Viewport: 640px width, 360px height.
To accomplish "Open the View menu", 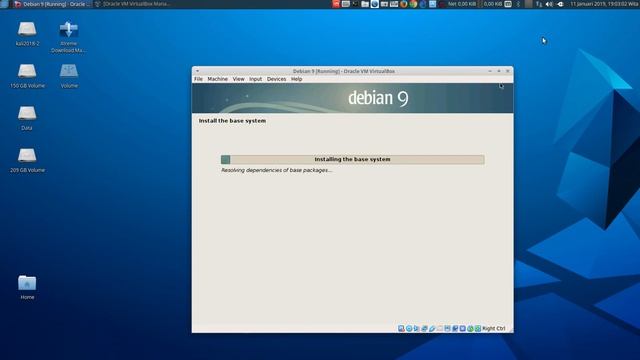I will (x=238, y=79).
